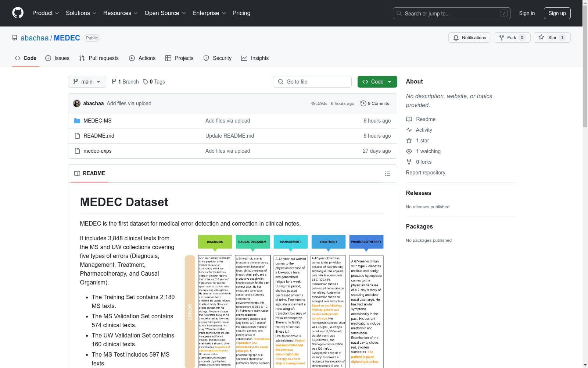View the 1 Branch list

coord(125,82)
